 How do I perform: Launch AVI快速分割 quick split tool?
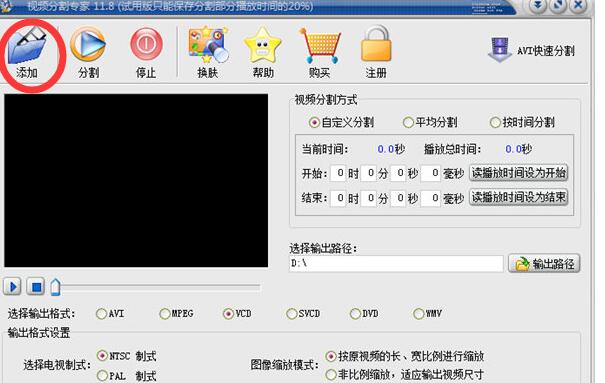pos(532,50)
